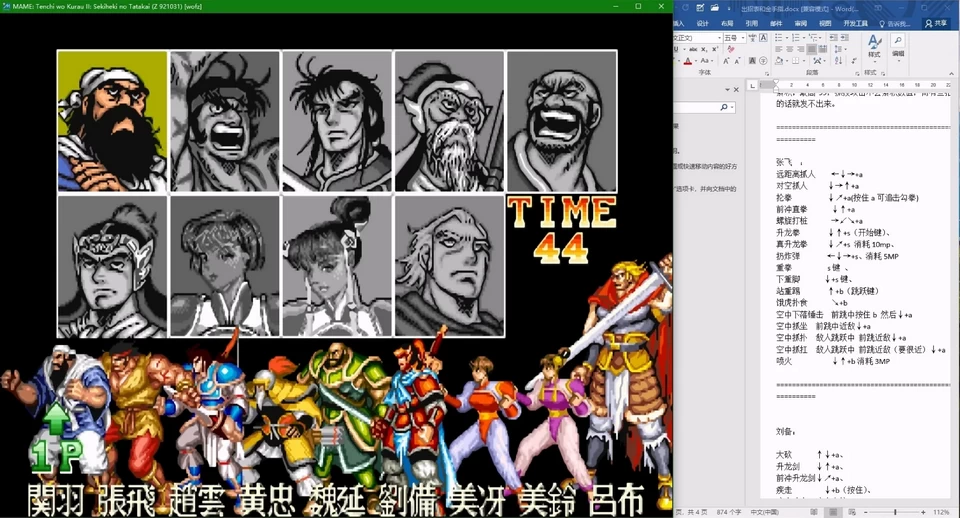The height and width of the screenshot is (518, 960).
Task: Collapse the Word ribbon
Action: (x=951, y=73)
